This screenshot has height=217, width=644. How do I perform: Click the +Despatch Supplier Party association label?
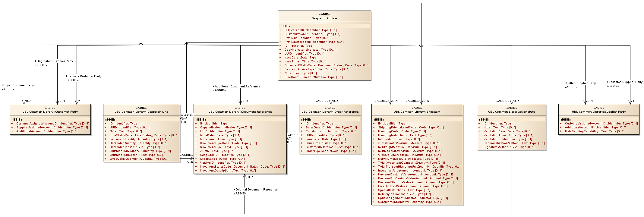click(624, 82)
